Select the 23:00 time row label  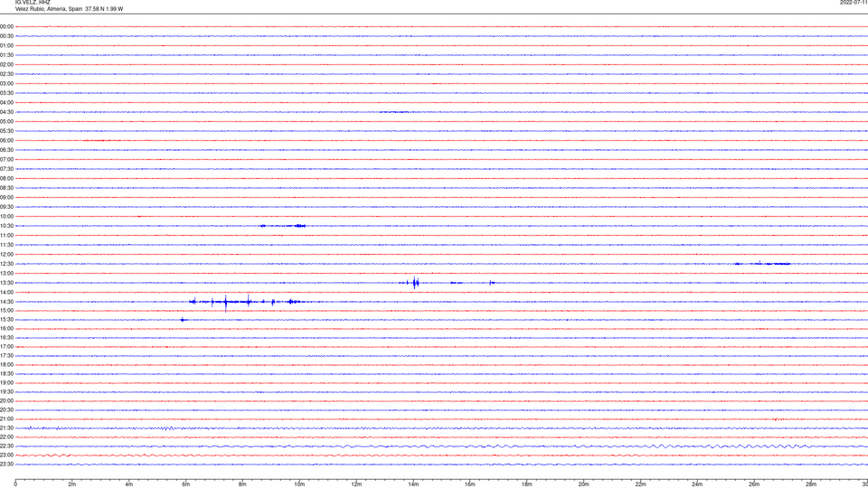6,455
